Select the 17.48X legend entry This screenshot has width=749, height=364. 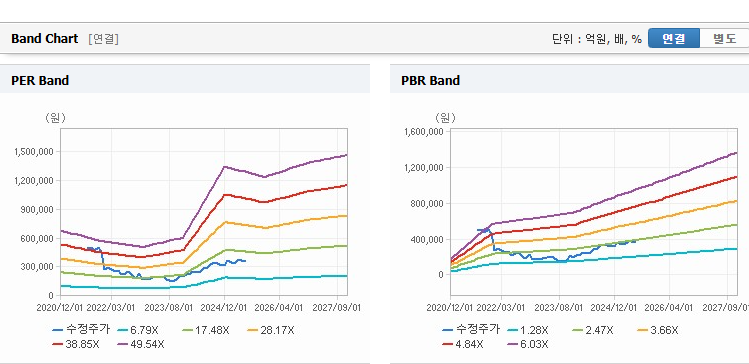206,330
